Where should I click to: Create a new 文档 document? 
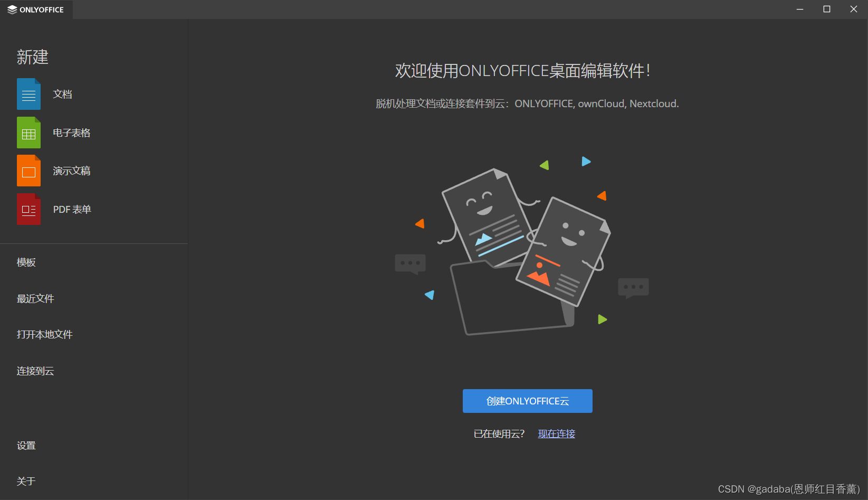[x=62, y=94]
